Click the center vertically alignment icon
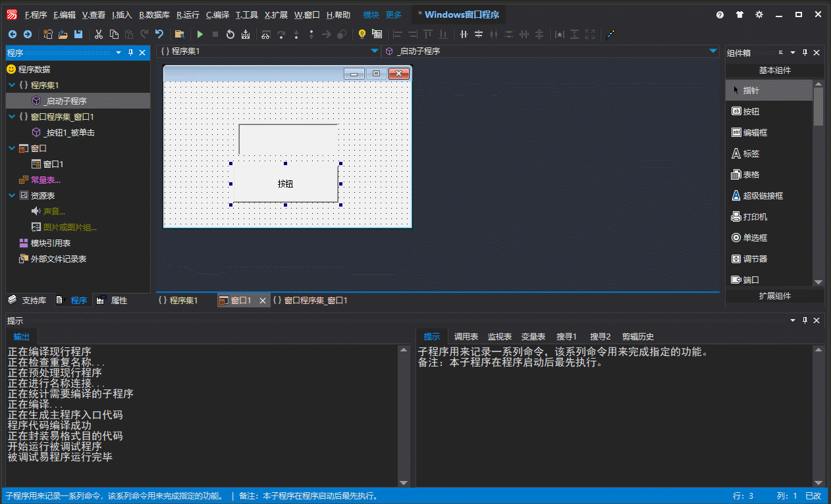The width and height of the screenshot is (831, 504). 479,34
